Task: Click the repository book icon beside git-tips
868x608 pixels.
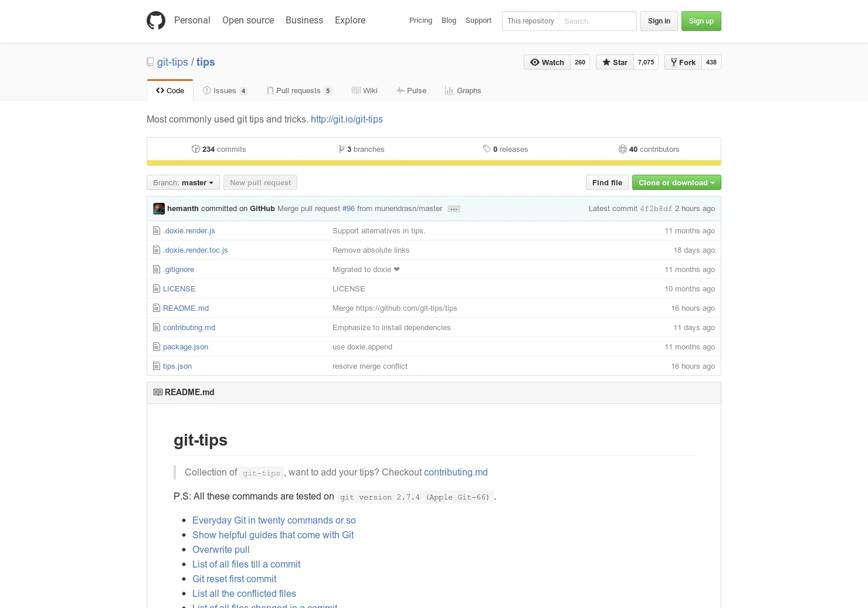Action: coord(150,62)
